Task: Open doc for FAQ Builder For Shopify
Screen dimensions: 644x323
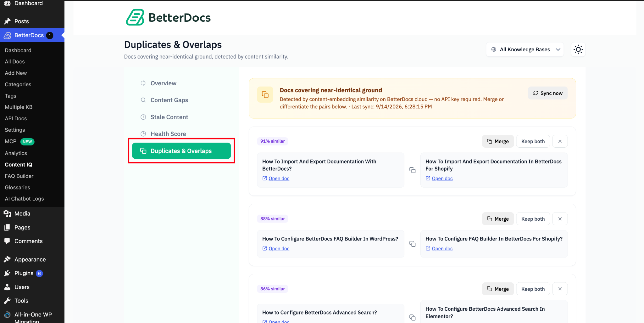Action: click(439, 249)
